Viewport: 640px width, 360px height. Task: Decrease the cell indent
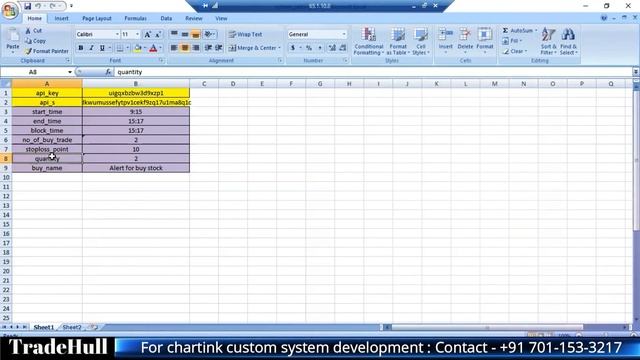tap(208, 48)
